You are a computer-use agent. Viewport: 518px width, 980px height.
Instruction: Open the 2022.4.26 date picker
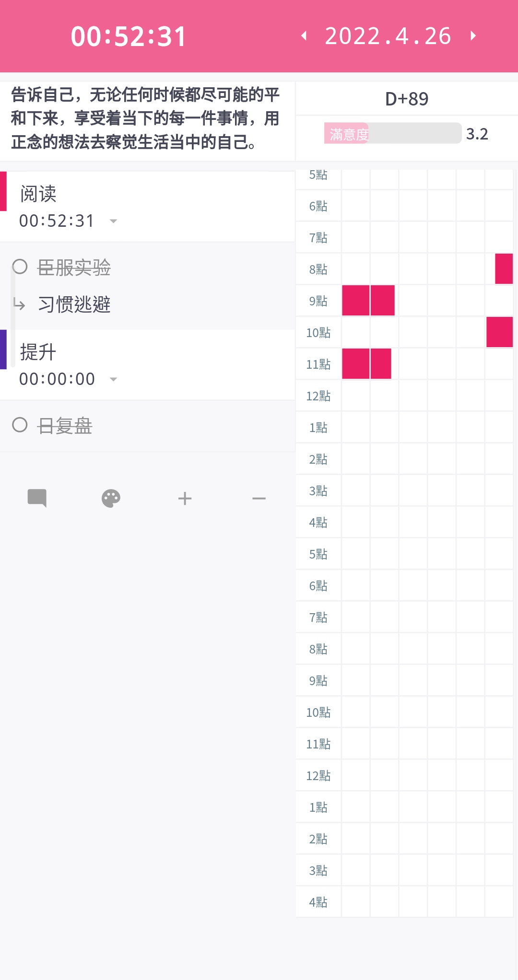388,36
